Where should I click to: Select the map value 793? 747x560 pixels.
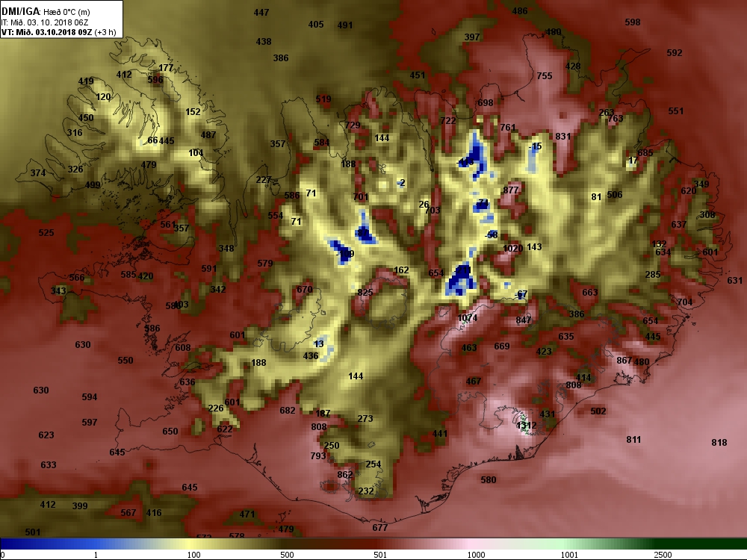click(317, 455)
